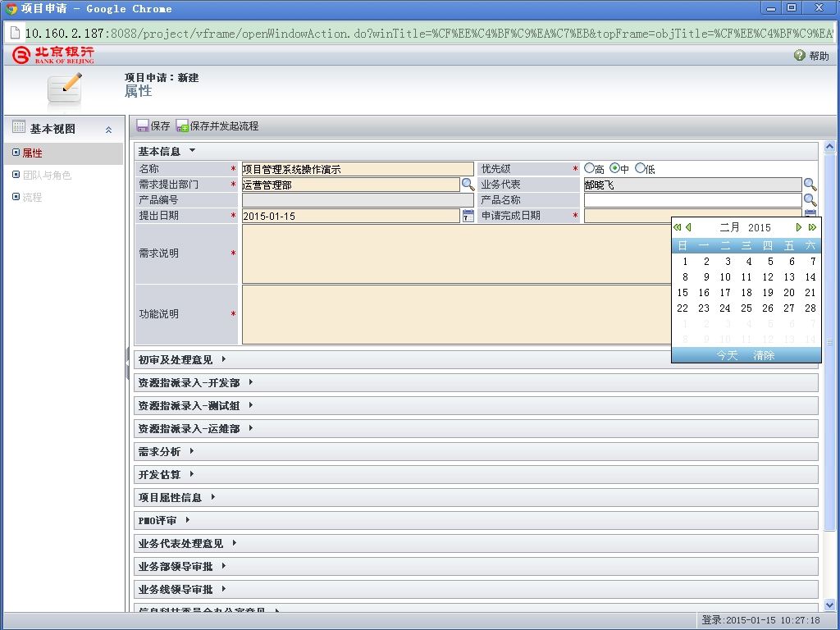Pick day 24 in February calendar
This screenshot has height=630, width=840.
[725, 308]
